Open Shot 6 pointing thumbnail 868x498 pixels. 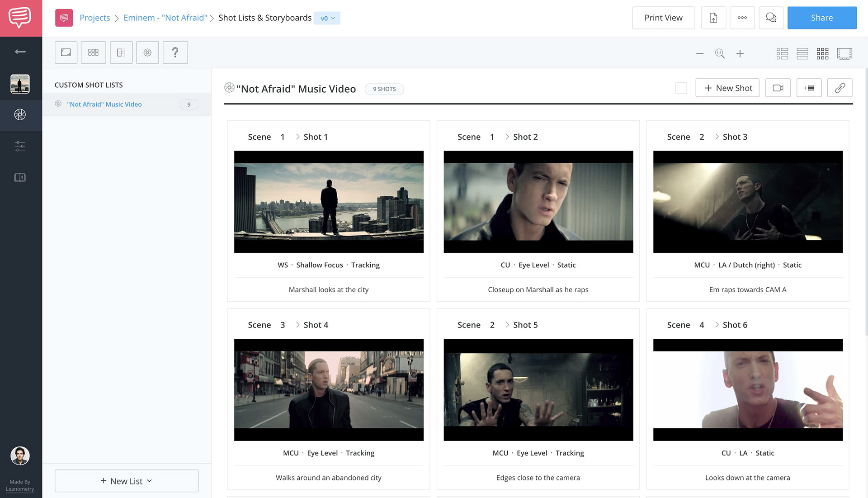coord(748,390)
